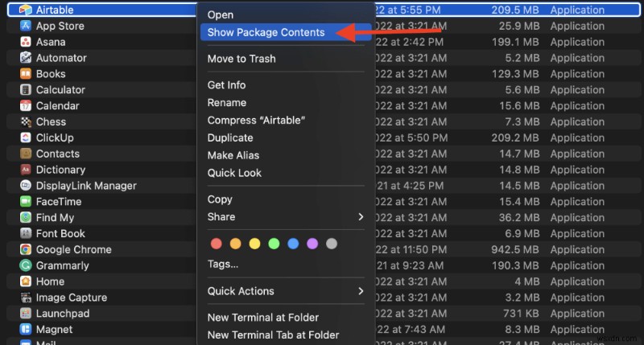Select the Grammarly app icon
This screenshot has height=345, width=644.
[26, 266]
